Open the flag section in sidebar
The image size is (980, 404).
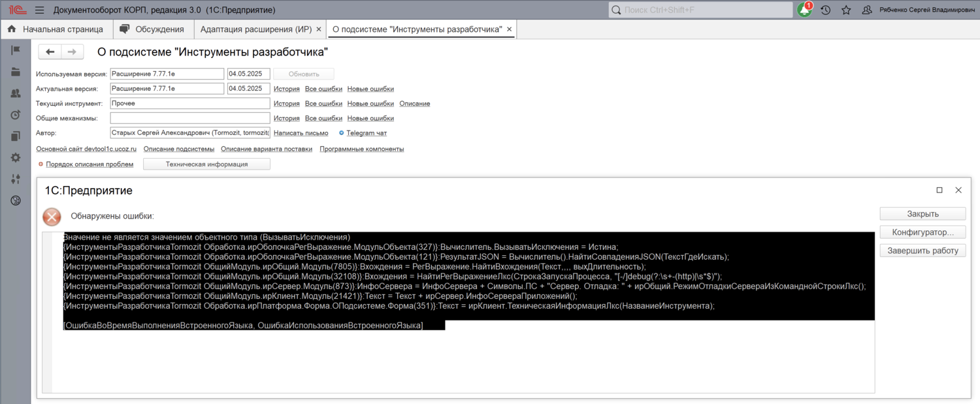click(x=16, y=50)
